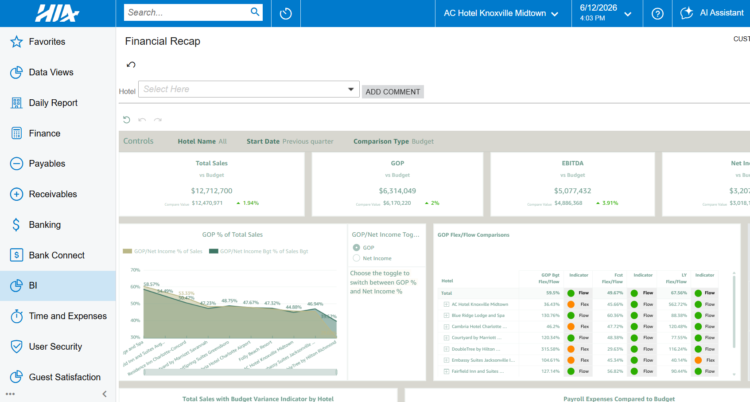
Task: Open the Hotel Select Here dropdown
Action: pyautogui.click(x=249, y=89)
